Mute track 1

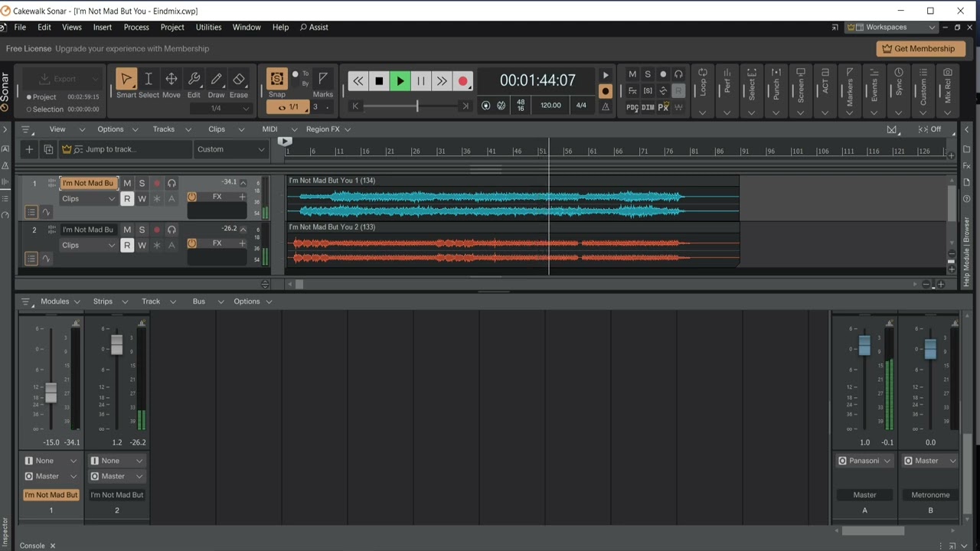(x=127, y=184)
